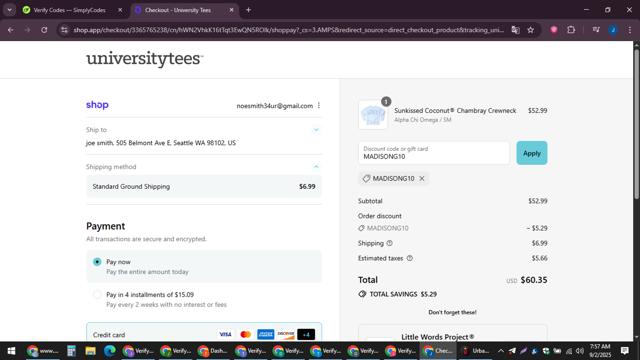Click the shipping address text

[x=161, y=143]
